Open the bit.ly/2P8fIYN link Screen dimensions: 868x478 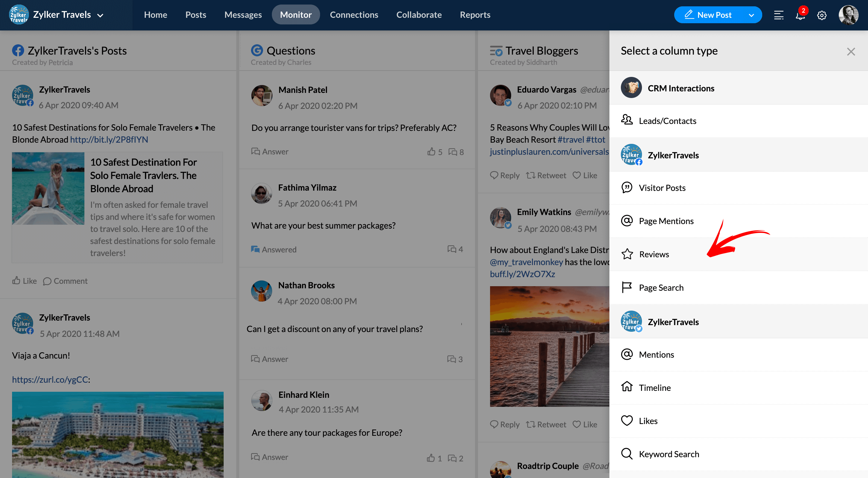[109, 140]
